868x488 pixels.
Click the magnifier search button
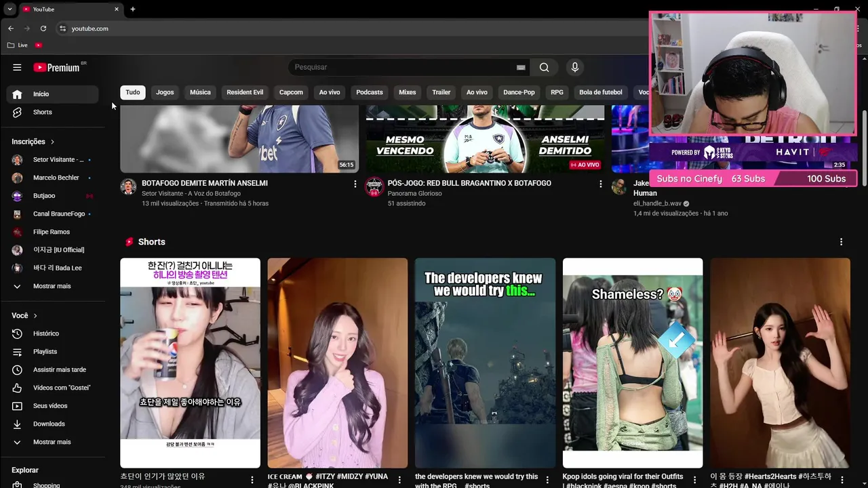[544, 67]
